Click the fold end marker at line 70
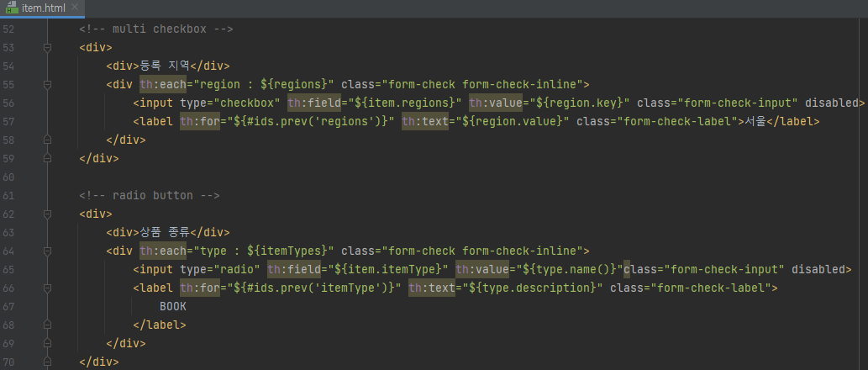Screen dimensions: 868x370 pos(47,362)
